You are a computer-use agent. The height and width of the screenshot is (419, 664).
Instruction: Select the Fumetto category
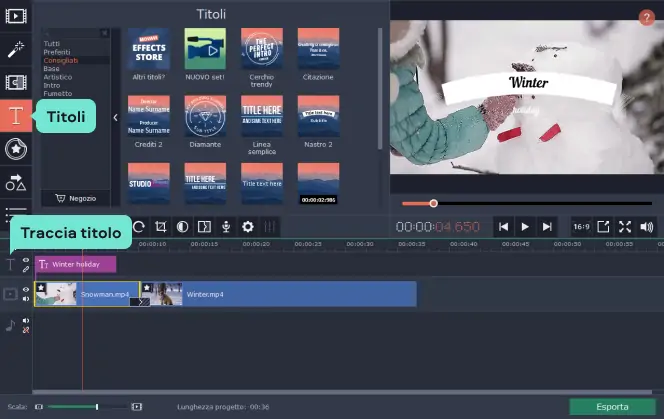[58, 94]
